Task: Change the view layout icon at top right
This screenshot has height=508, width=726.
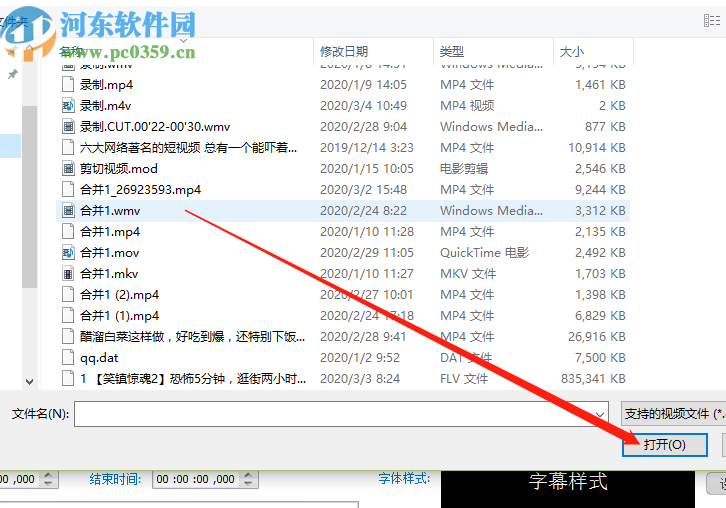Action: pos(711,20)
